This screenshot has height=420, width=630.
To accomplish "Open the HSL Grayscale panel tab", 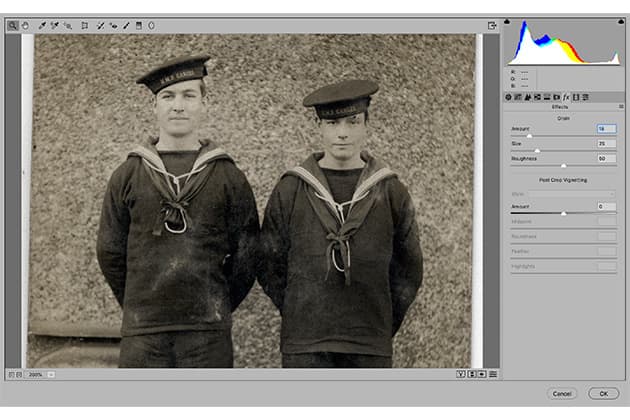I will 537,97.
